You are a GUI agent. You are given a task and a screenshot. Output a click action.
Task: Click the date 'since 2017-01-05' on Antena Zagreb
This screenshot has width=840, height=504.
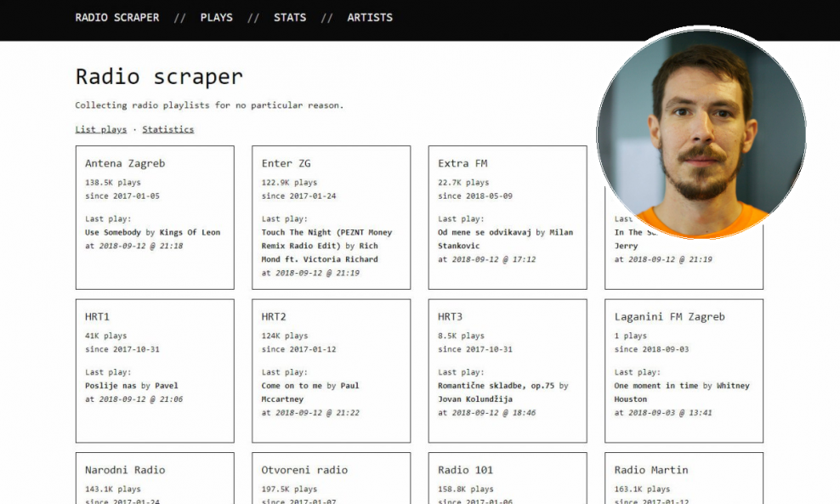(x=122, y=195)
